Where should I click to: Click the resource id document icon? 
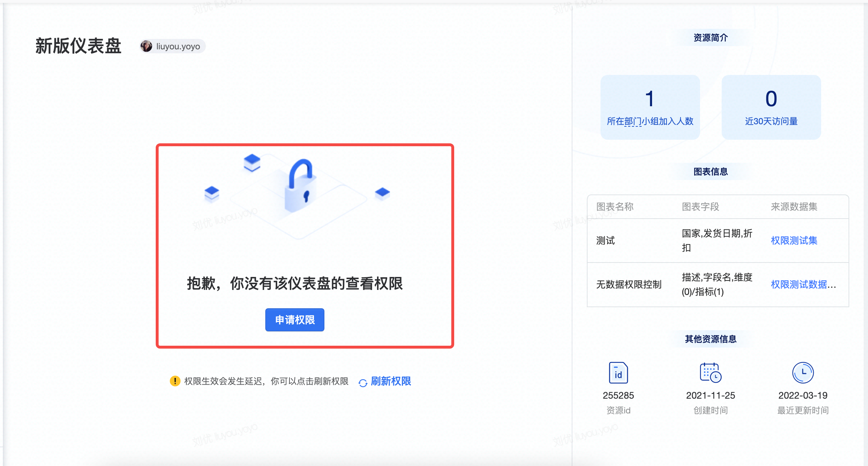coord(618,373)
